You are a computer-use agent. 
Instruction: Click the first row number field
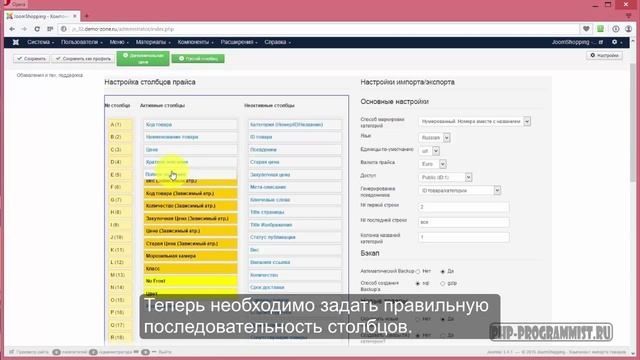[x=464, y=207]
